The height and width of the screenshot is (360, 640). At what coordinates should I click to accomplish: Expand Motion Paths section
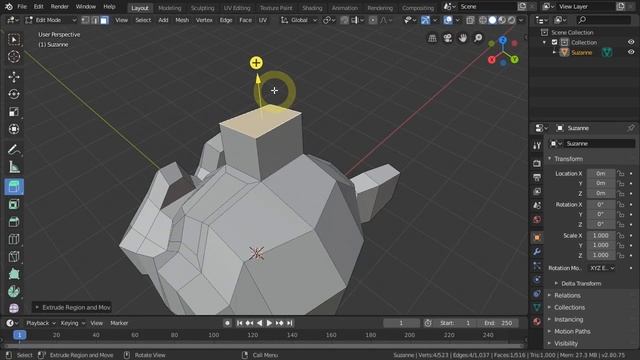[572, 331]
